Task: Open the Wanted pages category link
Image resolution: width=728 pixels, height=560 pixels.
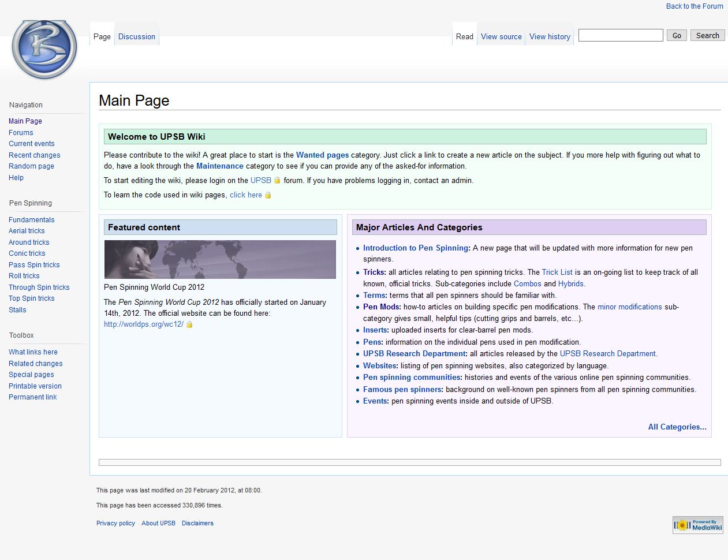Action: [x=322, y=155]
